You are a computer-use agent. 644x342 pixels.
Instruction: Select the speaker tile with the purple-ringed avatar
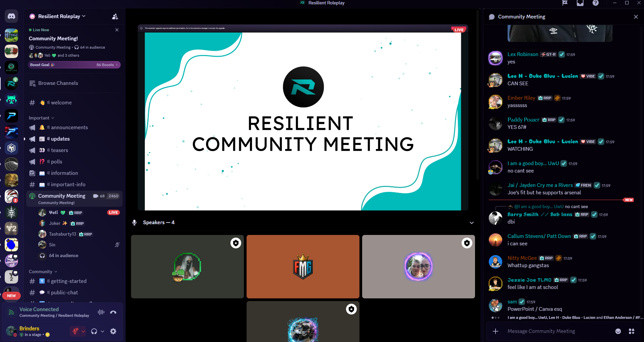418,266
